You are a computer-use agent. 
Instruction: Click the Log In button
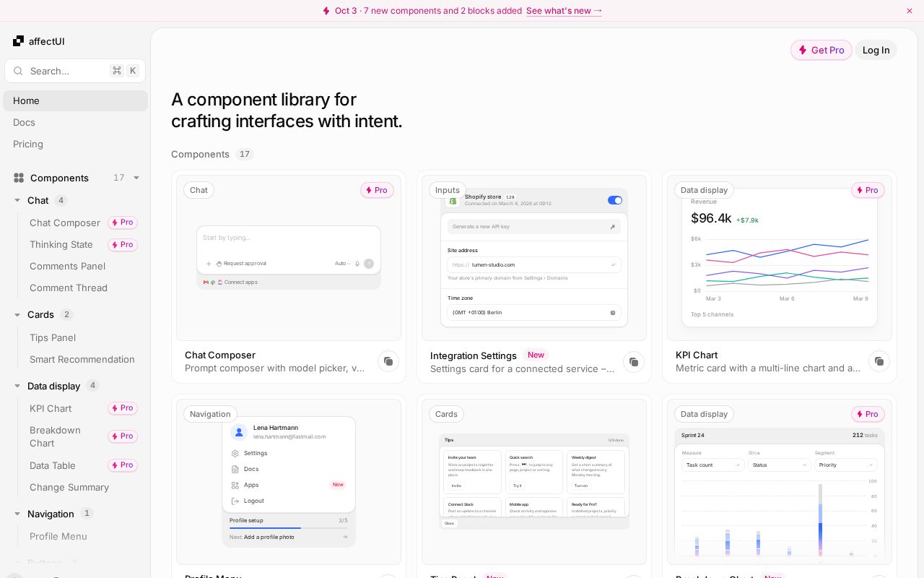click(x=876, y=50)
